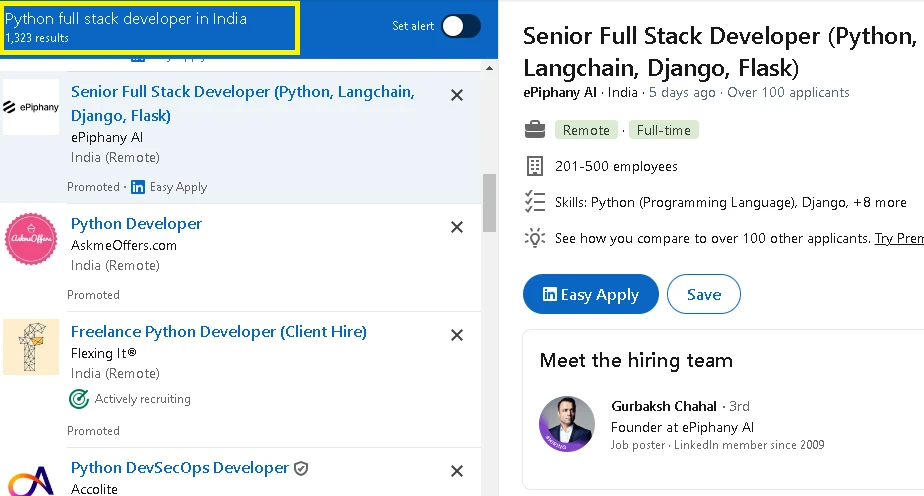This screenshot has height=496, width=924.
Task: Open the AskmeOffers pink logo
Action: [31, 239]
